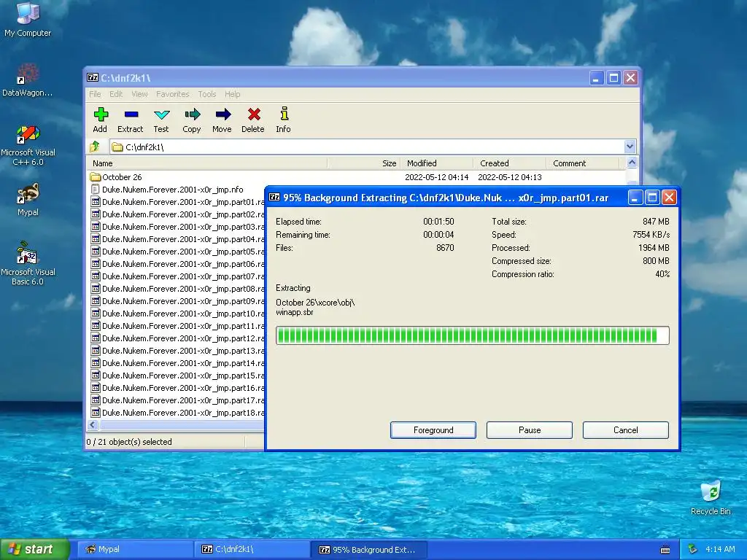The height and width of the screenshot is (560, 747).
Task: Click the up-one-level folder icon
Action: pos(95,147)
